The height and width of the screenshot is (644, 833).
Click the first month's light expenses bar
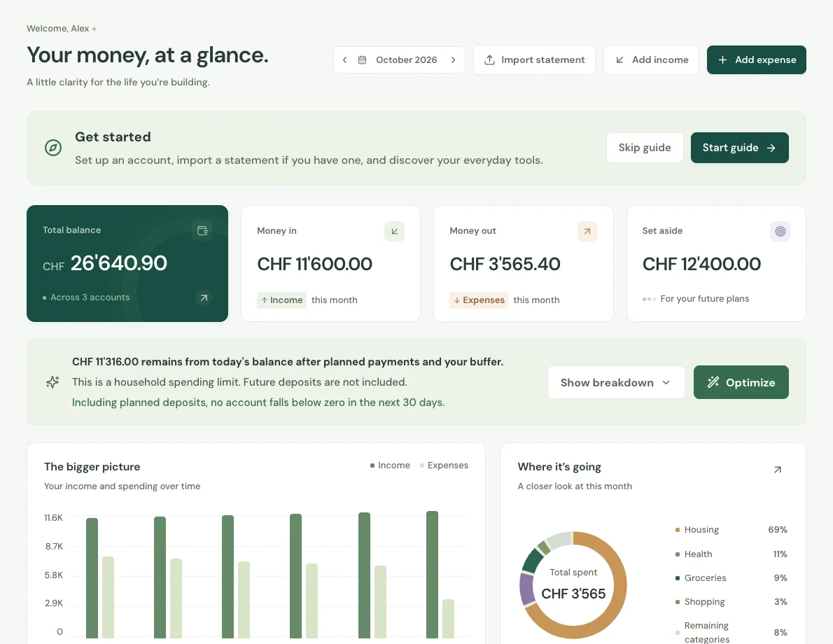pos(108,597)
